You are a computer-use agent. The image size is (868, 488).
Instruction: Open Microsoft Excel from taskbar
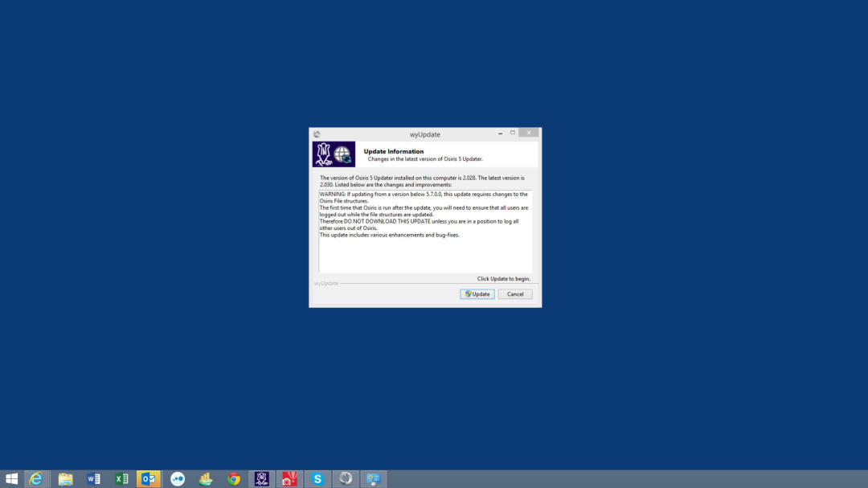point(121,479)
